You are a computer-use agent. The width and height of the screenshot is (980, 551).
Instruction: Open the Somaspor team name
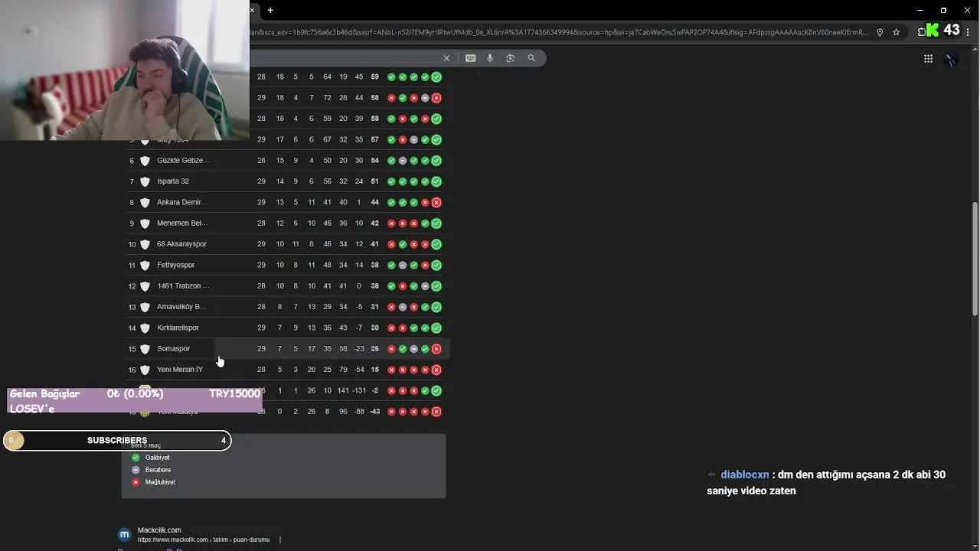point(173,349)
